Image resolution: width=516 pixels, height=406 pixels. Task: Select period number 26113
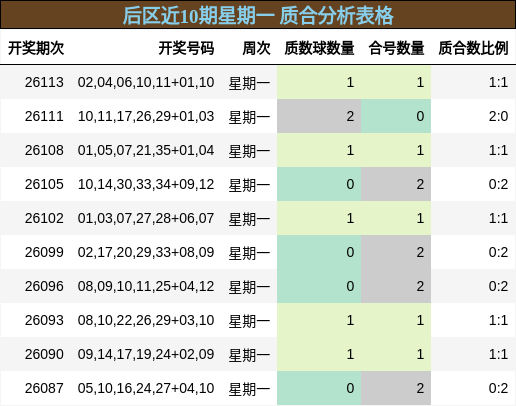[44, 82]
